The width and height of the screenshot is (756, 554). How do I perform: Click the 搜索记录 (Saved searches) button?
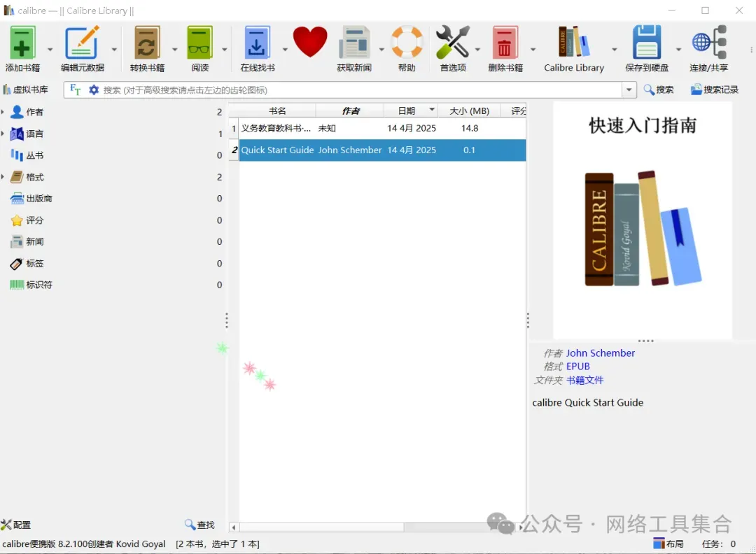pyautogui.click(x=715, y=90)
